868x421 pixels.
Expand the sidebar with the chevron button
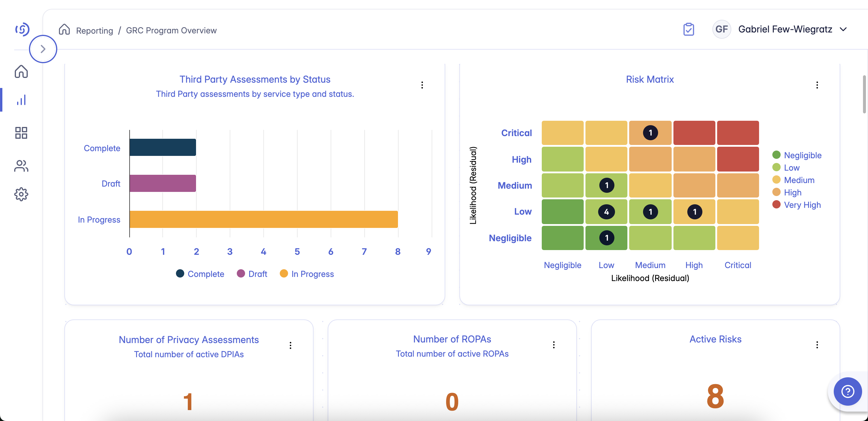coord(43,49)
